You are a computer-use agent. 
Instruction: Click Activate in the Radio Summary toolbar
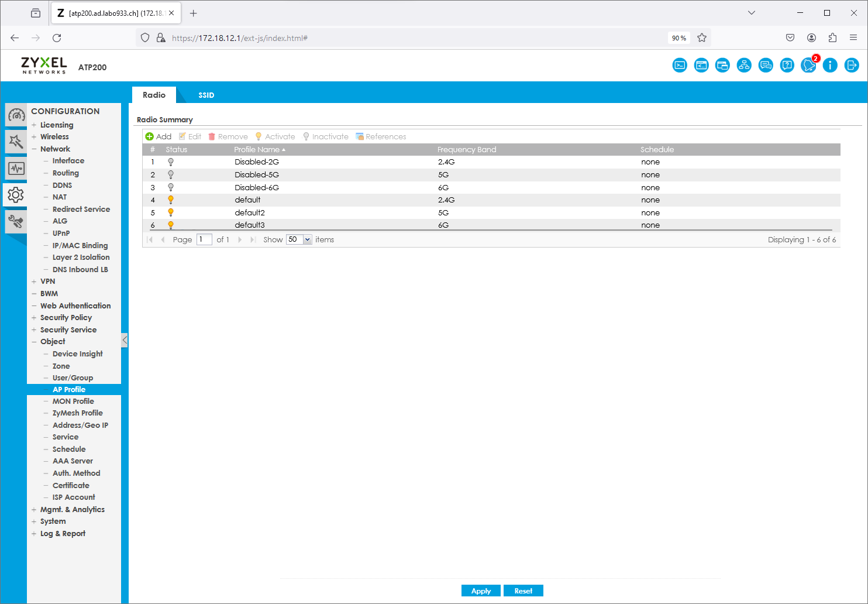coord(275,136)
